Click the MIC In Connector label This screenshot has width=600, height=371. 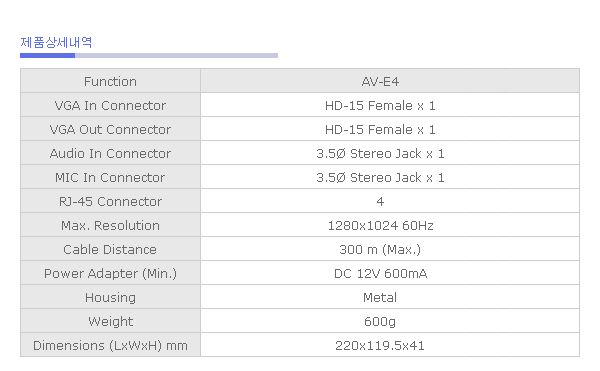click(x=111, y=177)
